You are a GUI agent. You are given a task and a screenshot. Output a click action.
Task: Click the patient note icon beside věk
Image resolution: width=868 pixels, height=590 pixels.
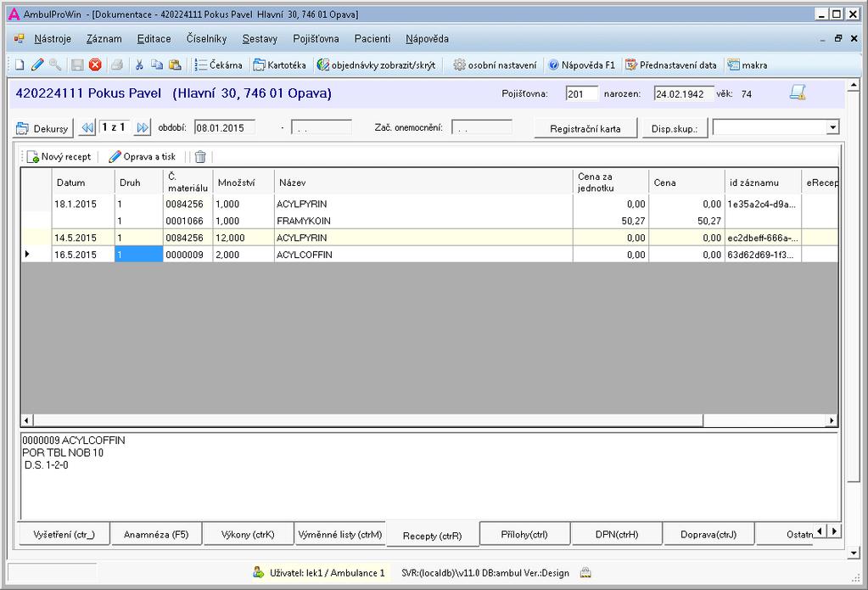coord(797,93)
